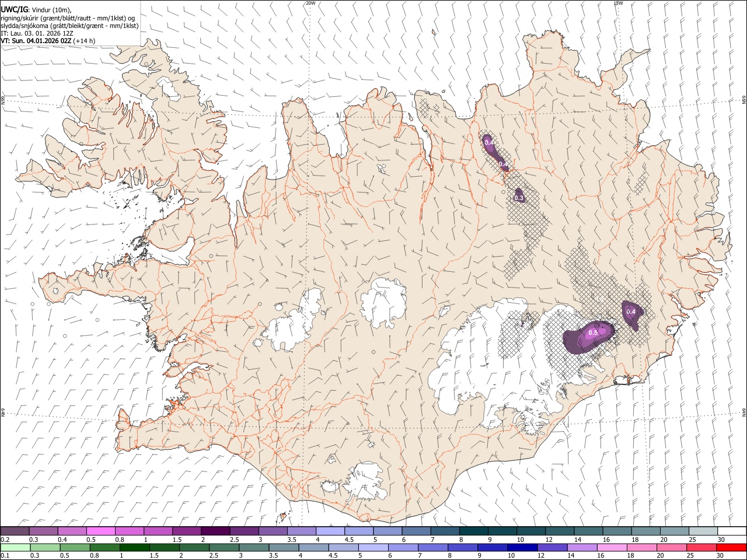
Task: Select the dusky mauve 0.2 legend swatch
Action: 15,531
